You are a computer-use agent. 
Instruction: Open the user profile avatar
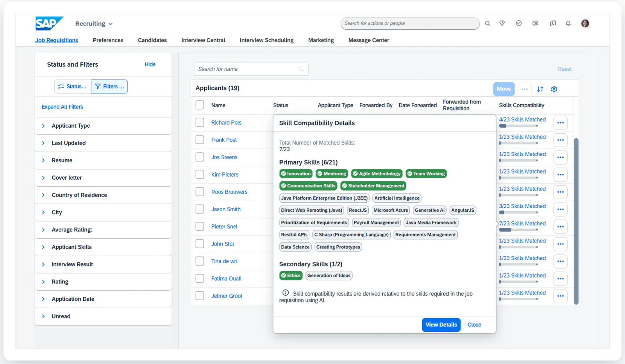pos(585,23)
